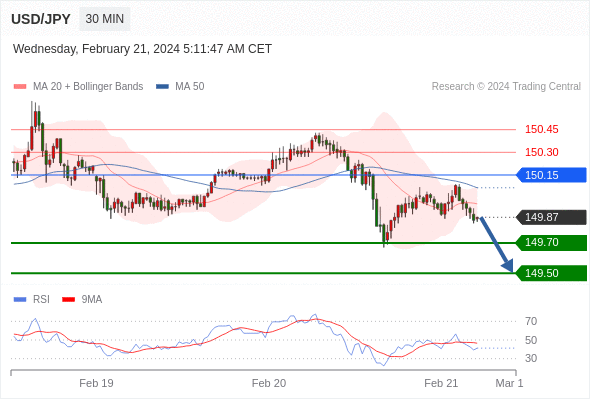Click the RSI legend blue swatch
The image size is (590, 400).
point(20,300)
